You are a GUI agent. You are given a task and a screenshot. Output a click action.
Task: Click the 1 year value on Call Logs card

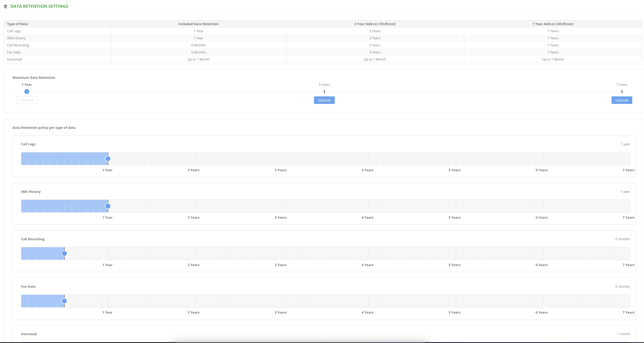pos(625,144)
